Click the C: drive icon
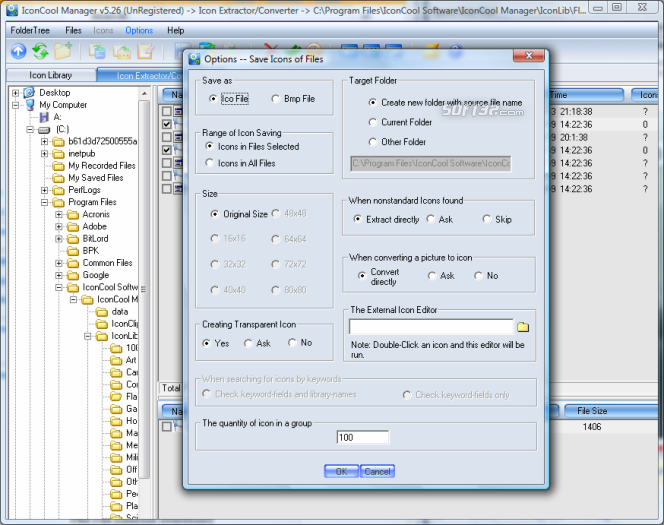This screenshot has height=525, width=664. point(44,130)
